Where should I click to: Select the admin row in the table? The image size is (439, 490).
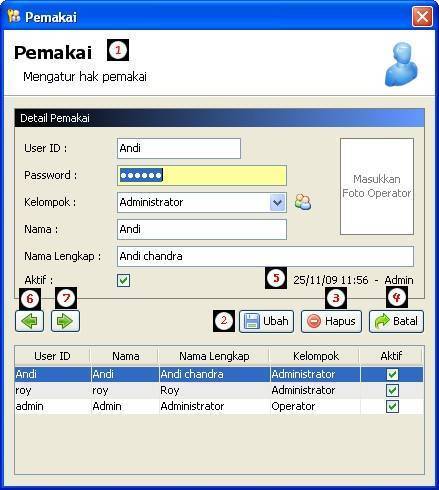[x=219, y=406]
